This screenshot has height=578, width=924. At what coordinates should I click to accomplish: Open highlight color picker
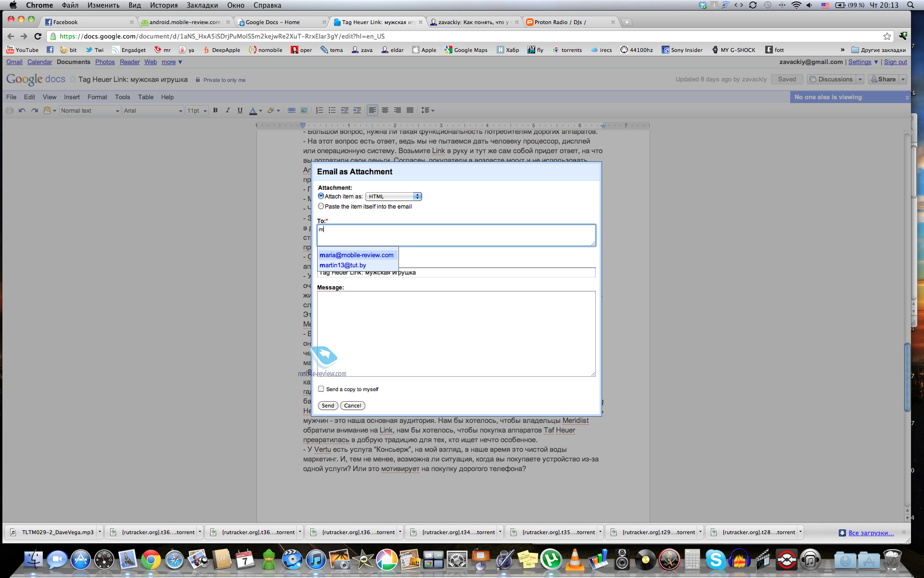(x=273, y=110)
